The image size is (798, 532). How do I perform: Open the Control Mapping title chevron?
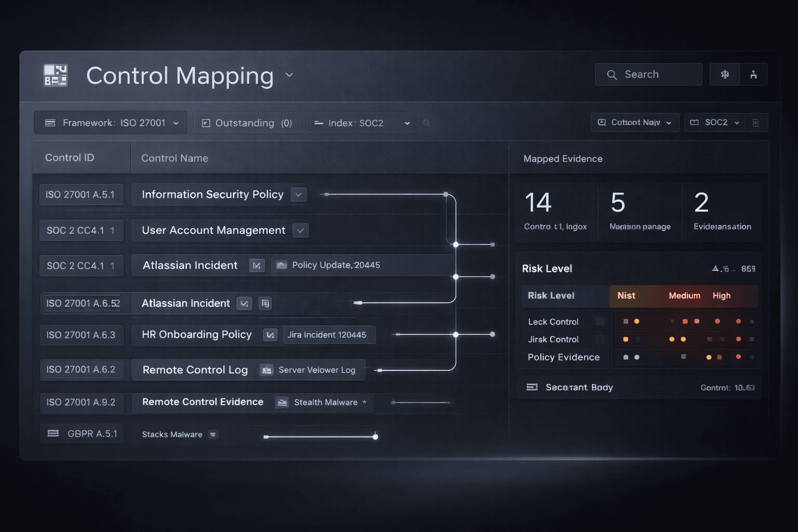[x=289, y=76]
